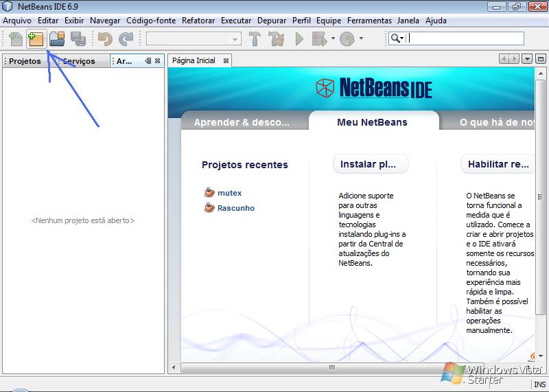Open the Código-fonte menu
Screen dimensions: 549x392
click(151, 21)
